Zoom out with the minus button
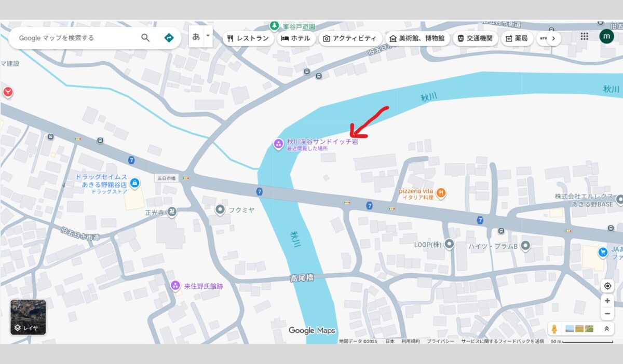 (607, 314)
